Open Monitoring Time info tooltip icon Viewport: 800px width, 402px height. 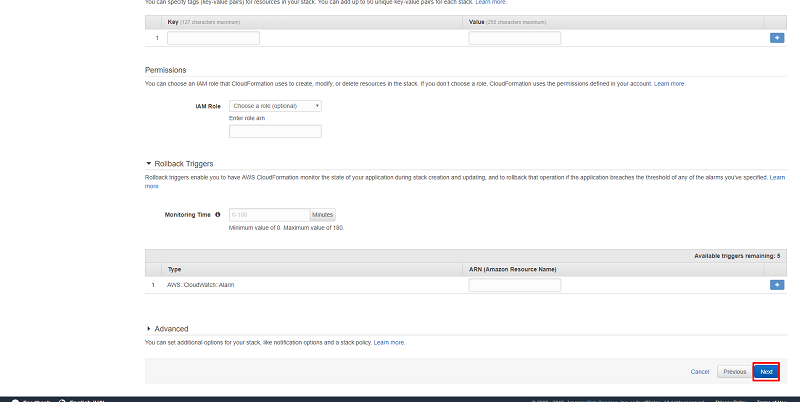coord(218,215)
